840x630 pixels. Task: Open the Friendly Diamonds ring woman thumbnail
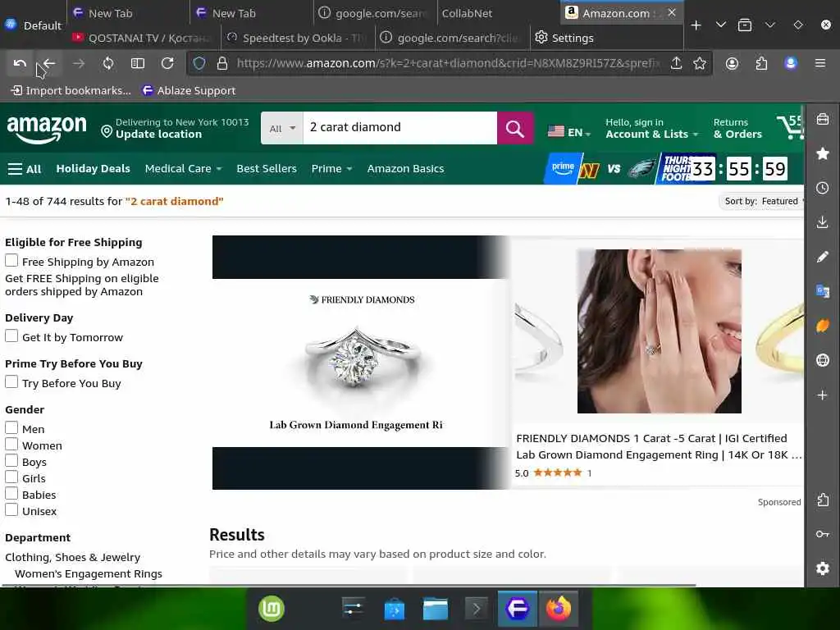point(659,331)
